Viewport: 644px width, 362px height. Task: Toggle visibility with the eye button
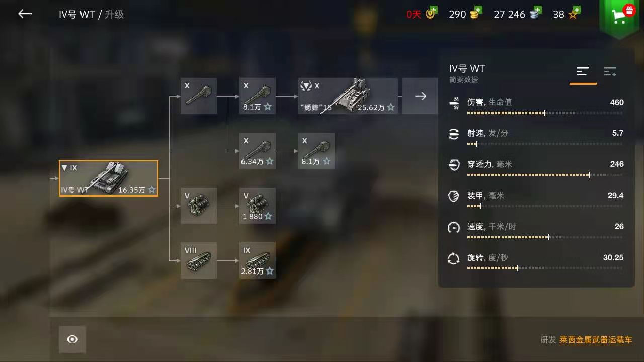coord(72,339)
